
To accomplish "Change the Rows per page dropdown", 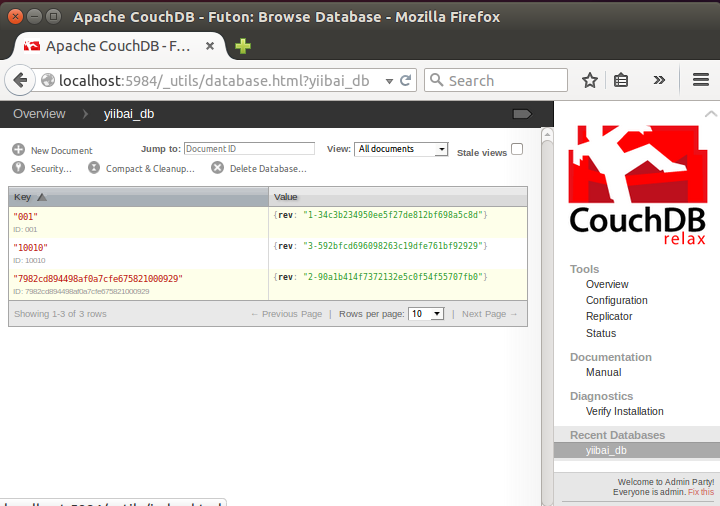I will (425, 314).
